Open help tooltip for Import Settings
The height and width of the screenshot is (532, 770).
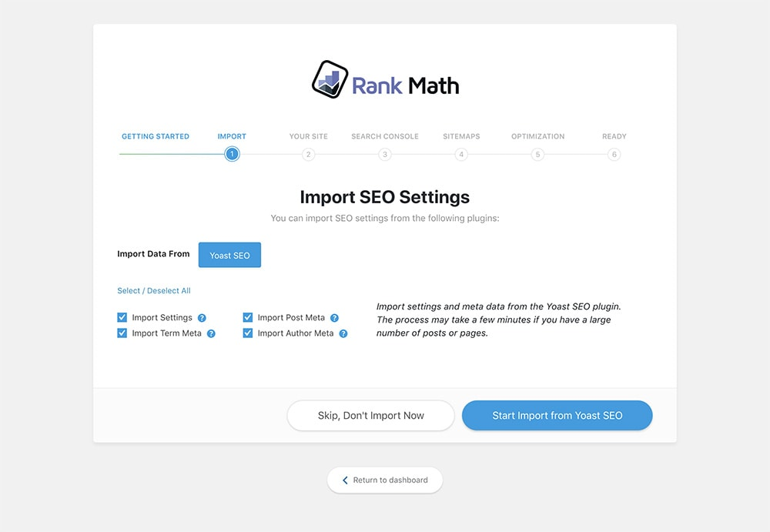[x=202, y=318]
